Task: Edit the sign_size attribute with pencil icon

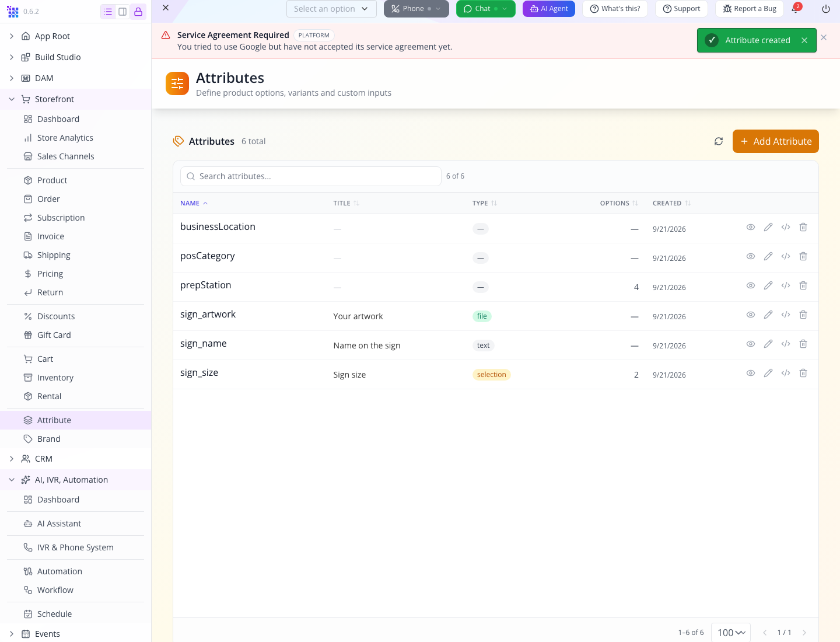Action: pyautogui.click(x=768, y=373)
